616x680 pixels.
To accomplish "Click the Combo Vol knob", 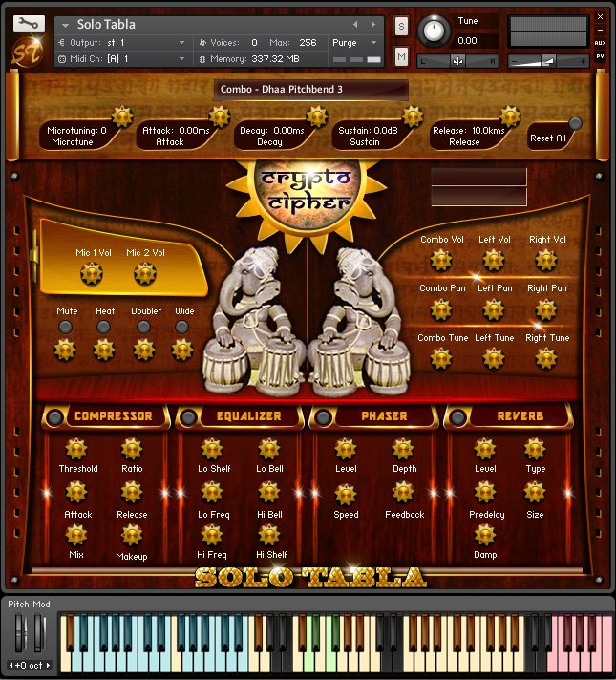I will point(441,260).
